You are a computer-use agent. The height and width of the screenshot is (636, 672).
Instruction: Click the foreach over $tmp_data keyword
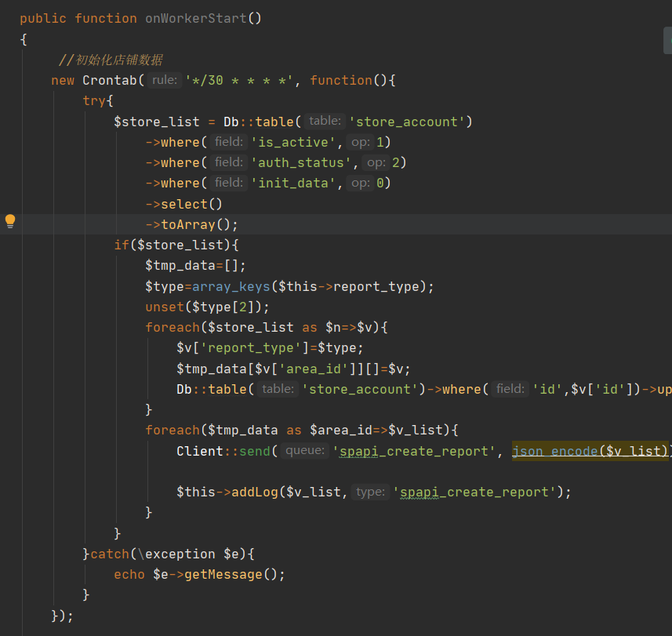[x=173, y=431]
